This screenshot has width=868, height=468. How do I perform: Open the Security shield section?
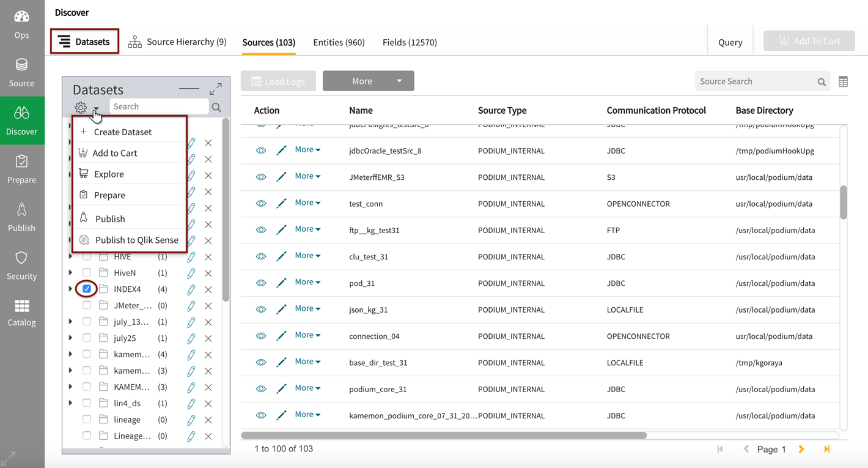(x=21, y=264)
